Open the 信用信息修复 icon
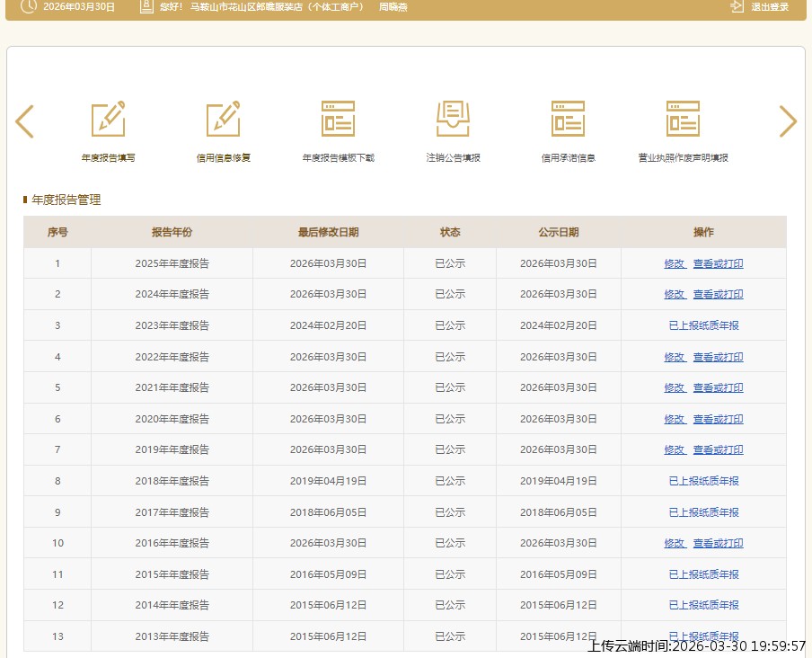This screenshot has height=658, width=812. [x=223, y=120]
